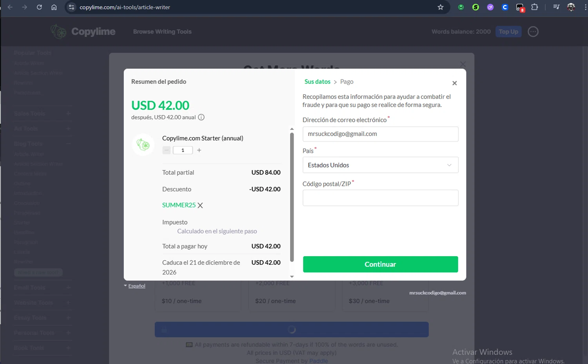The image size is (588, 364).
Task: Open the media controls icon in toolbar
Action: coord(556,7)
